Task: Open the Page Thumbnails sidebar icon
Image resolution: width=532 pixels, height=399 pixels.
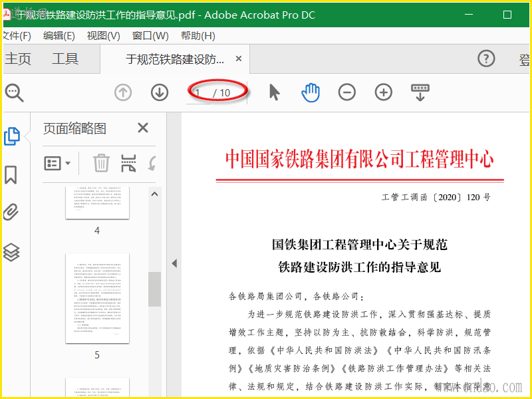Action: (x=12, y=136)
